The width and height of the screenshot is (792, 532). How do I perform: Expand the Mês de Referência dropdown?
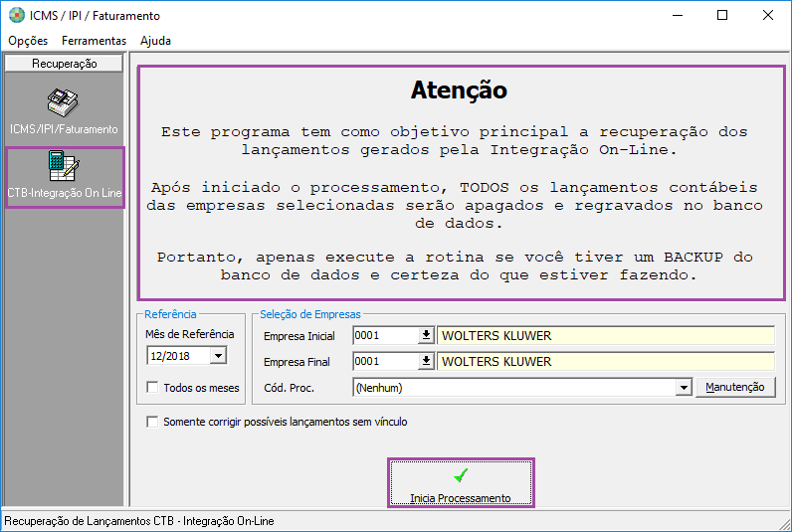(x=218, y=356)
